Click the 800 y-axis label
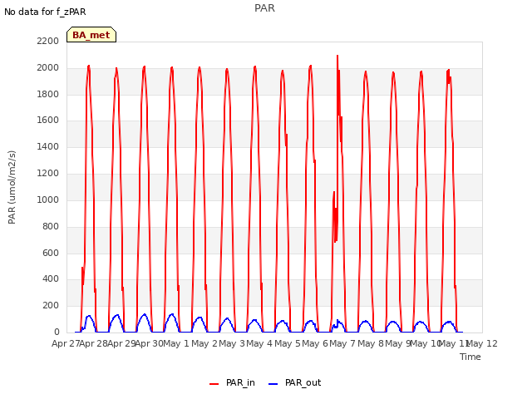Viewport: 532px width, 399px height. pyautogui.click(x=51, y=226)
